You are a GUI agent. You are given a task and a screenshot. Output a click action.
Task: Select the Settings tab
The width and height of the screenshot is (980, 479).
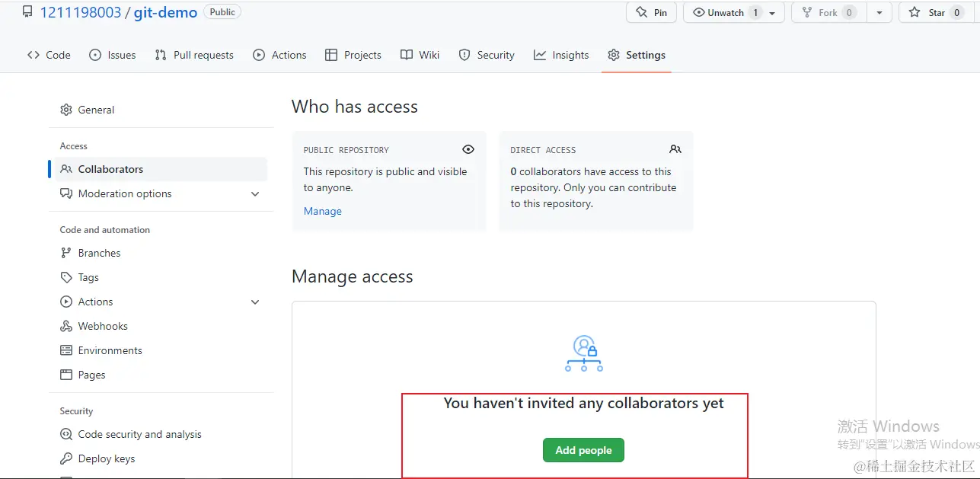pyautogui.click(x=637, y=55)
